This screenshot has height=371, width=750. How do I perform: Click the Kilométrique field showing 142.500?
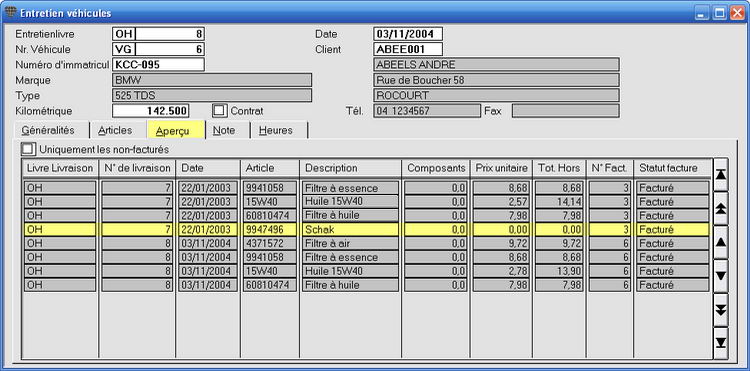coord(151,111)
